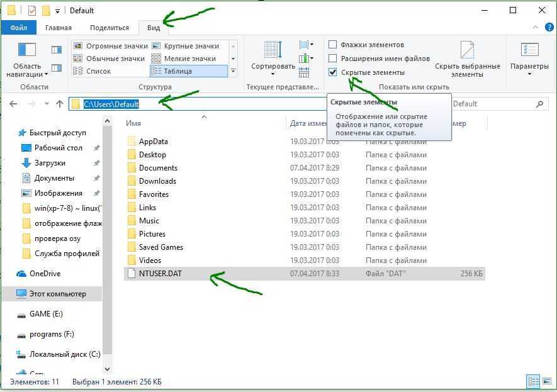The width and height of the screenshot is (557, 392).
Task: Open the Параметры dropdown arrow
Action: tap(529, 74)
